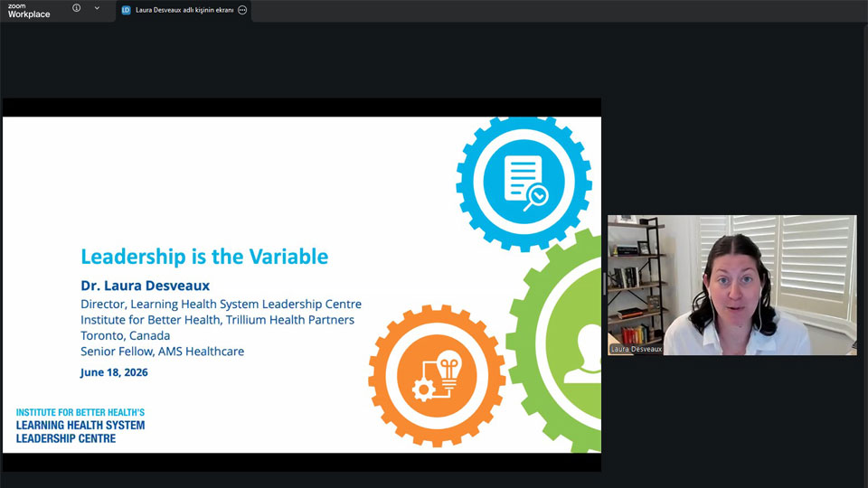Click the Learning Health System Leadership Centre logo
This screenshot has height=488, width=868.
(80, 426)
